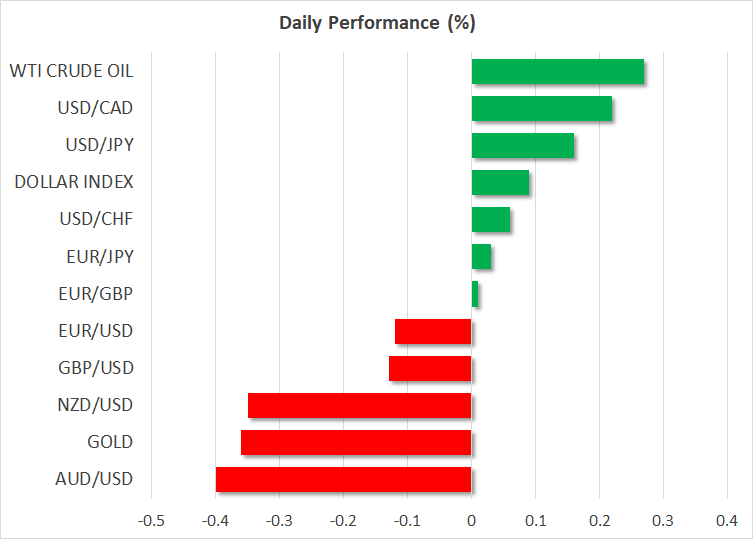The height and width of the screenshot is (539, 753).
Task: Select the 0.4 tick on horizontal axis
Action: click(727, 520)
